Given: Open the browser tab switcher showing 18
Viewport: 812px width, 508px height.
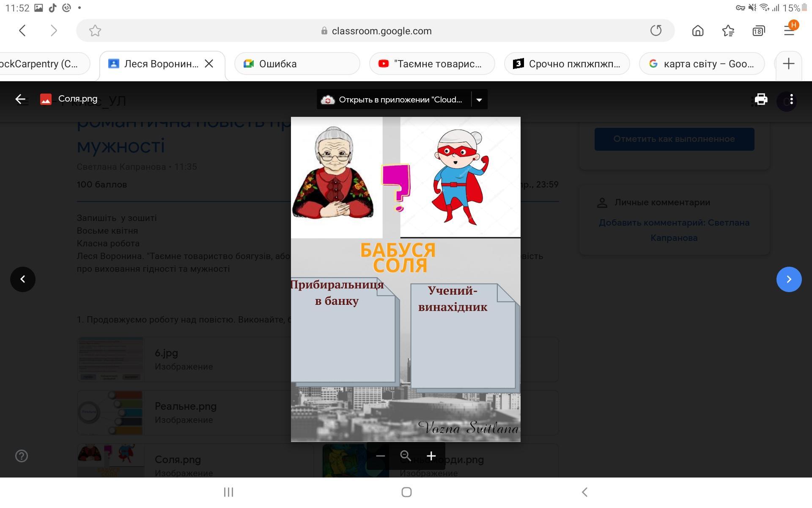Looking at the screenshot, I should coord(758,30).
